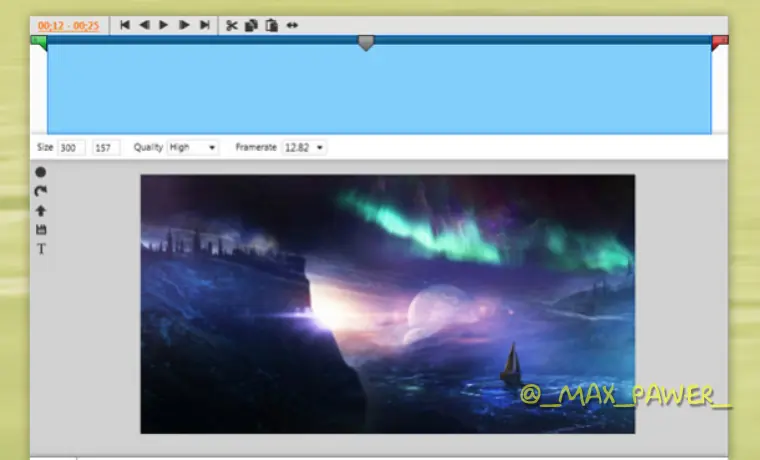The width and height of the screenshot is (760, 460).
Task: Click the gray playhead handle
Action: click(366, 43)
